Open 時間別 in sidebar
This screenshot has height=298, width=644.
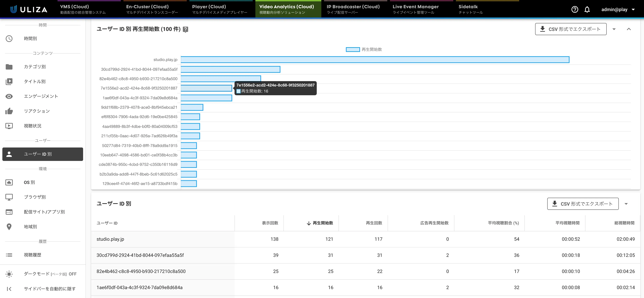43,38
